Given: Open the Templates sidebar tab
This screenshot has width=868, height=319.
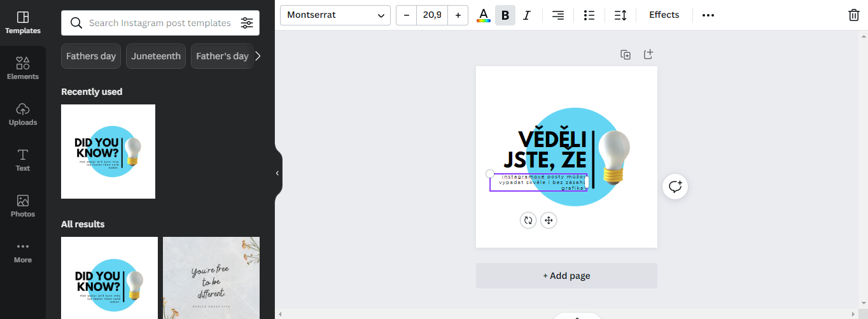Looking at the screenshot, I should tap(23, 23).
